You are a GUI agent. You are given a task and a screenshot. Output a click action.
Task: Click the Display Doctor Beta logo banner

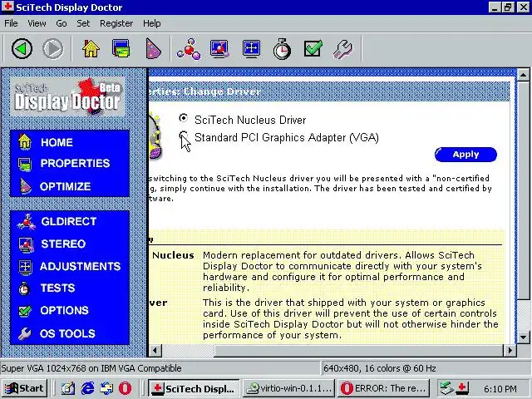[67, 96]
